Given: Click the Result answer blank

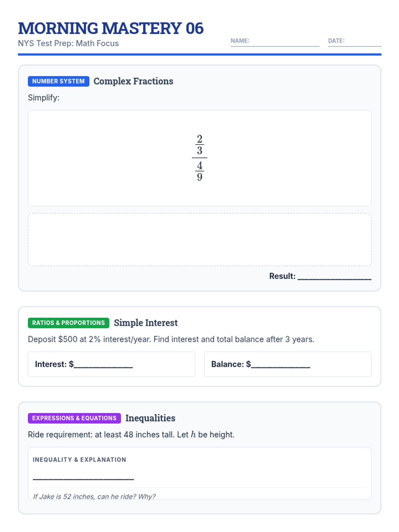Looking at the screenshot, I should pyautogui.click(x=334, y=276).
